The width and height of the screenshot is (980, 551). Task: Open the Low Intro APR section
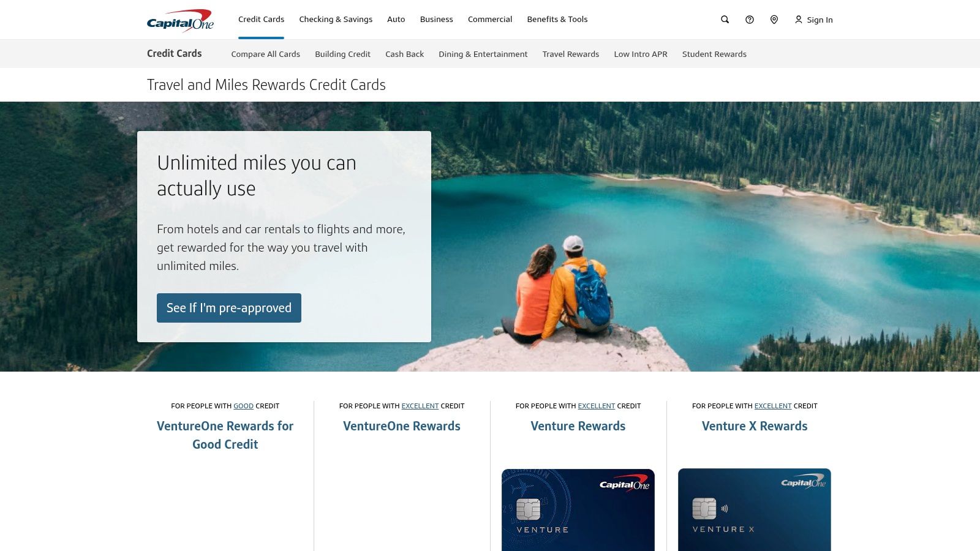point(641,54)
